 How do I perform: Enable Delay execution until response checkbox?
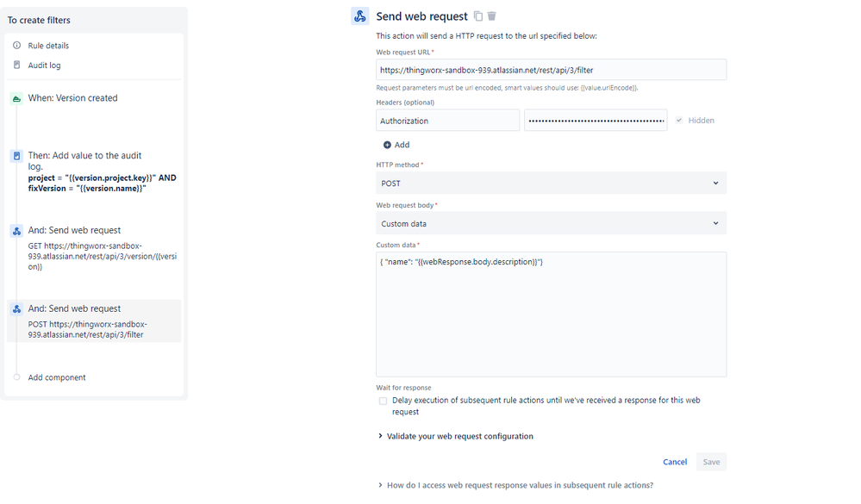(383, 401)
